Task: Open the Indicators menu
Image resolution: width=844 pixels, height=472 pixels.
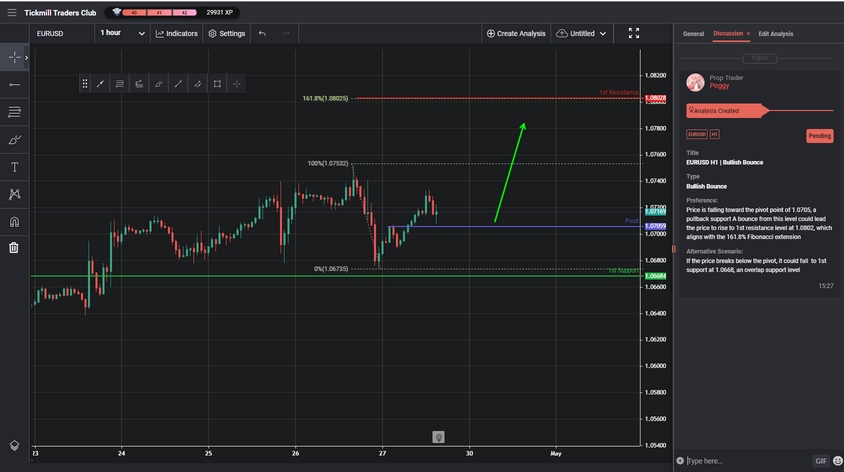Action: point(177,33)
